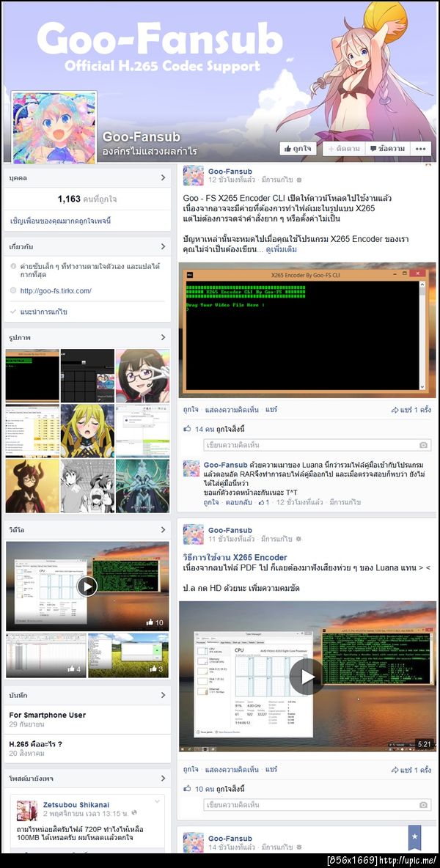The width and height of the screenshot is (440, 868).
Task: Click the Goo-Fansub avatar on the video post
Action: pyautogui.click(x=194, y=534)
